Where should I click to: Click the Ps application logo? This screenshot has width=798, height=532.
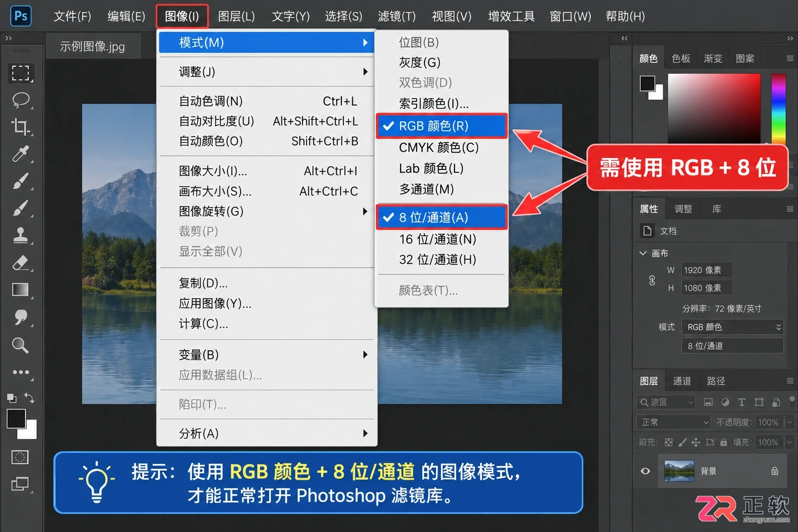coord(21,16)
